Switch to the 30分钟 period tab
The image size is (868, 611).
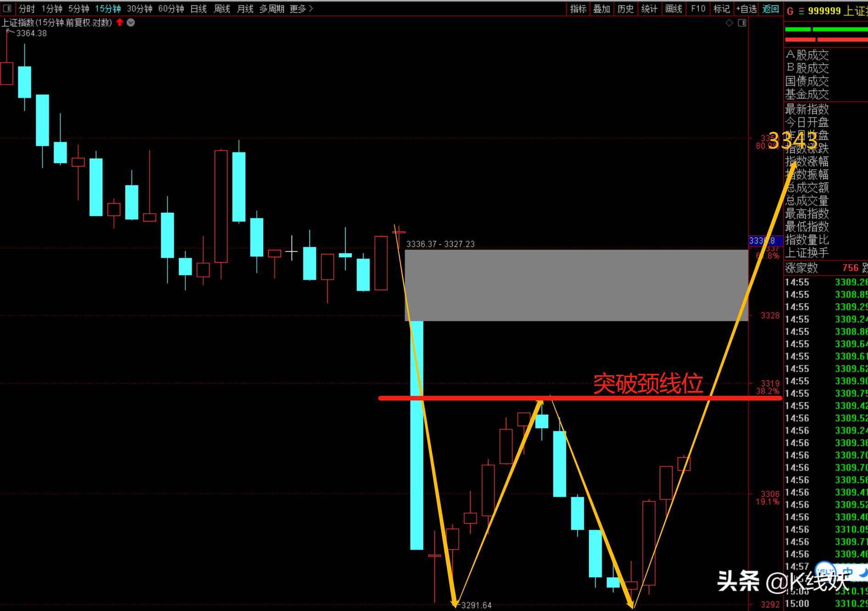click(140, 9)
